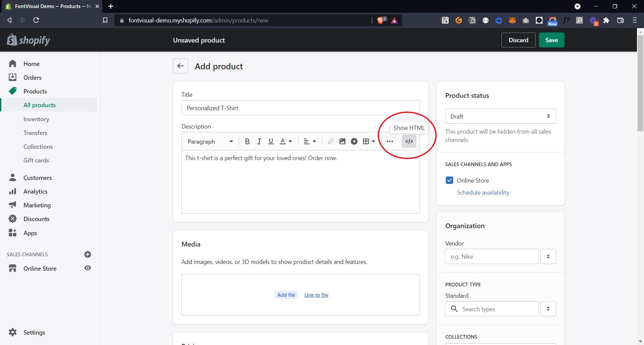Click the Shopify logo
Screen dimensions: 644x345
tap(29, 40)
